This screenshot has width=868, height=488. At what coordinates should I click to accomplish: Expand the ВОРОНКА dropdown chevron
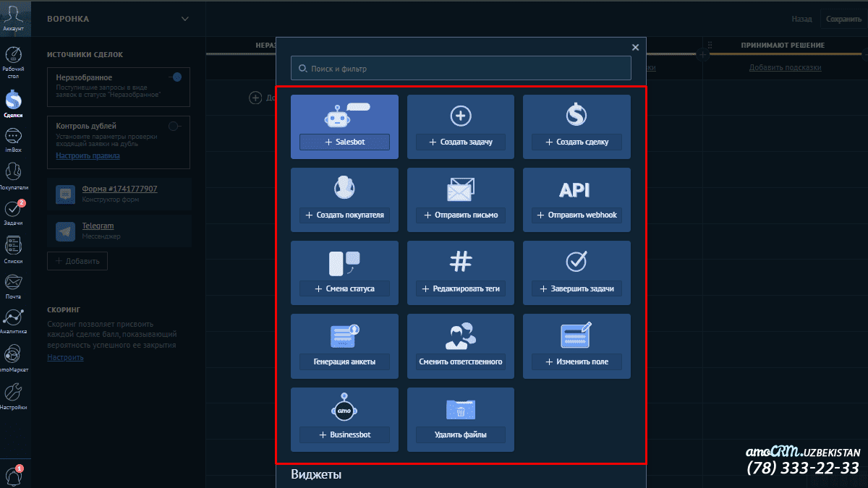[185, 19]
